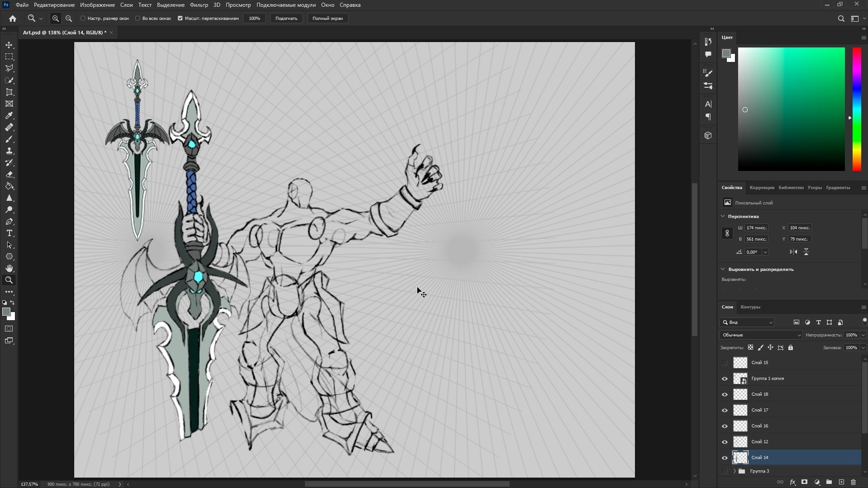Open the Заливка percentage dropdown
868x488 pixels.
[x=863, y=348]
